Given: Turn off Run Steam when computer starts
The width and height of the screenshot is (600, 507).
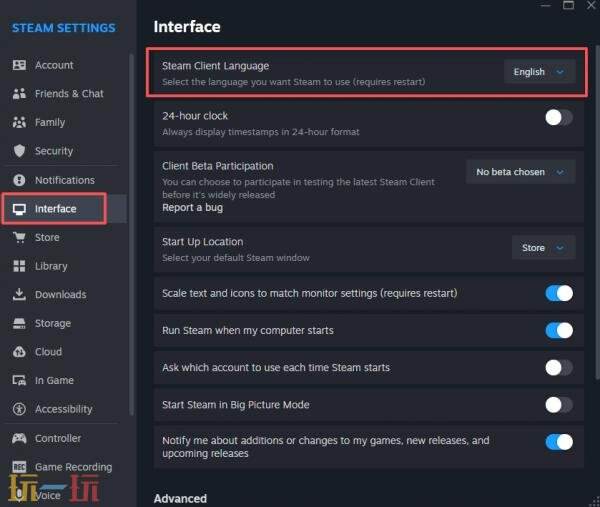Looking at the screenshot, I should [559, 331].
